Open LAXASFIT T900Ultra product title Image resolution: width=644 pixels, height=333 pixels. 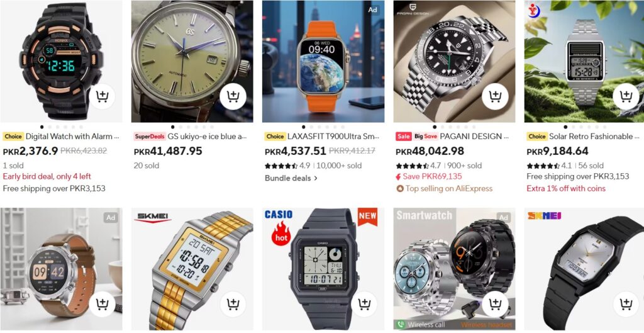coord(333,136)
